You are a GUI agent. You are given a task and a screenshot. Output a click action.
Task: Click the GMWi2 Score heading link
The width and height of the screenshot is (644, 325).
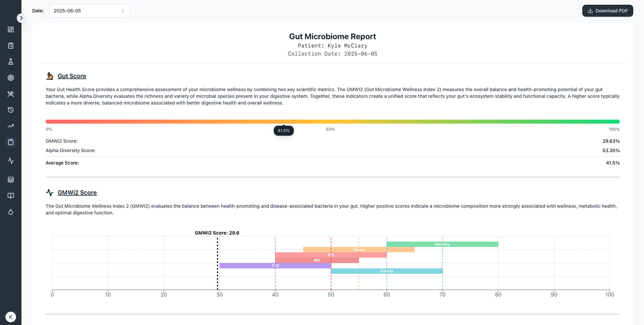tap(77, 193)
